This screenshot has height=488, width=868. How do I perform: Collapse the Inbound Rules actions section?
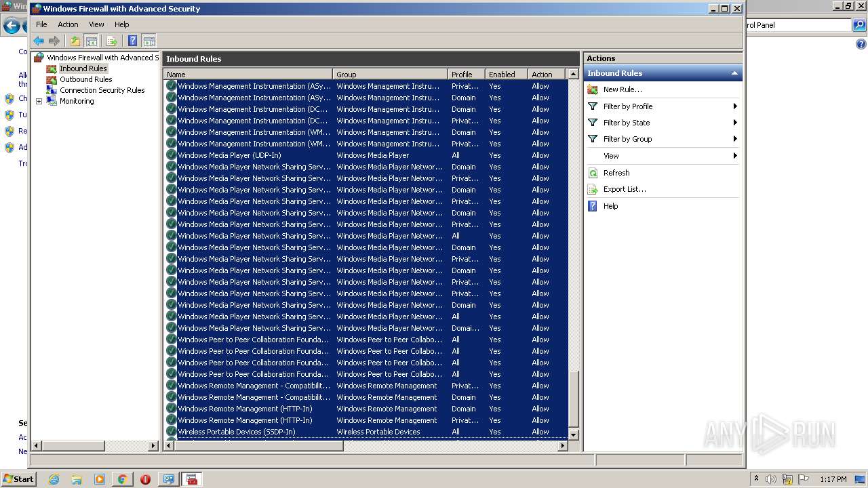734,73
